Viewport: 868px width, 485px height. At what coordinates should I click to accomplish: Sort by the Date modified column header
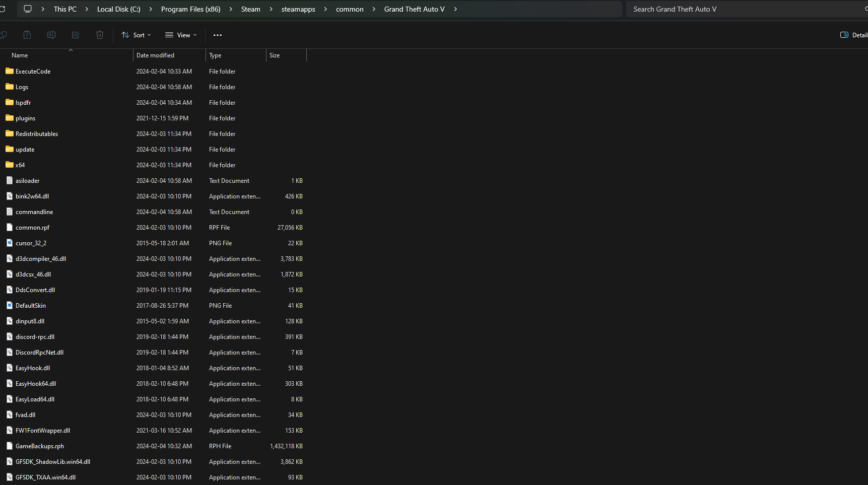pyautogui.click(x=155, y=55)
